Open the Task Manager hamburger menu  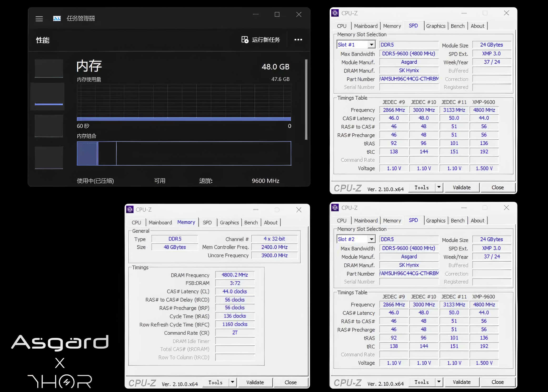click(39, 19)
